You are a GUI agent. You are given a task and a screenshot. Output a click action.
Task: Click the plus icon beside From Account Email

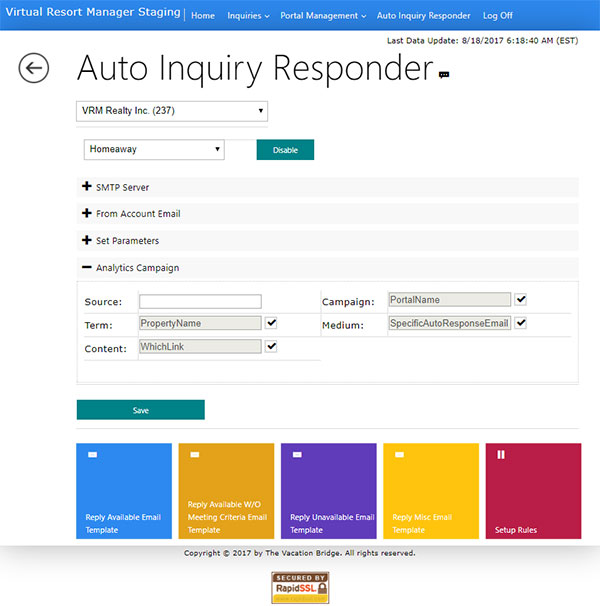coord(87,213)
